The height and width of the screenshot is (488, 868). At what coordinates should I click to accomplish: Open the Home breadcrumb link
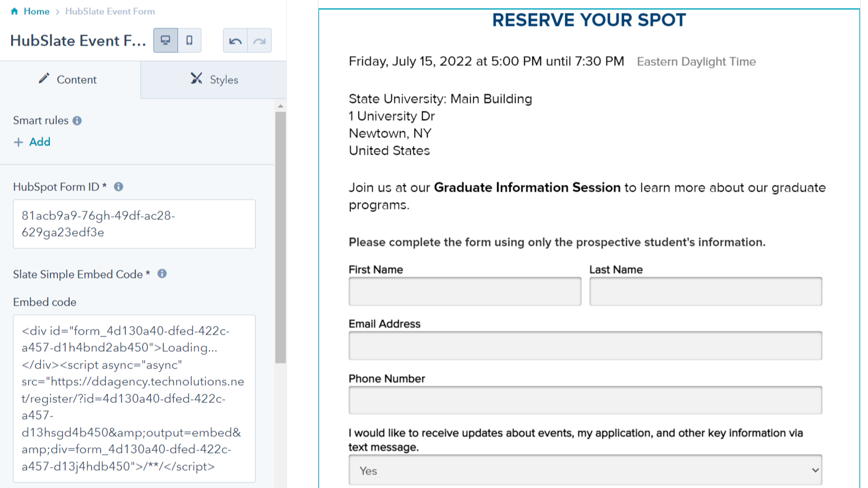pos(36,11)
